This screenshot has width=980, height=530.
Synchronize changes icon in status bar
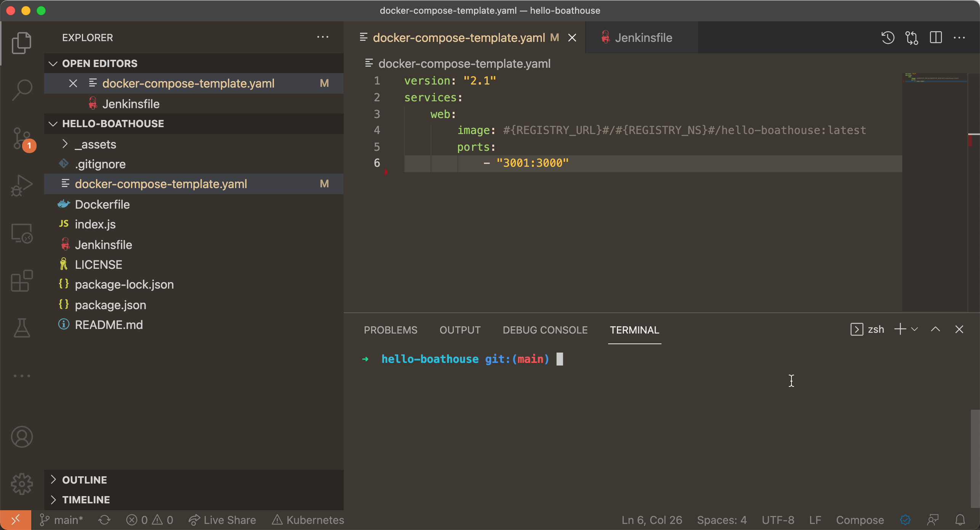tap(104, 520)
